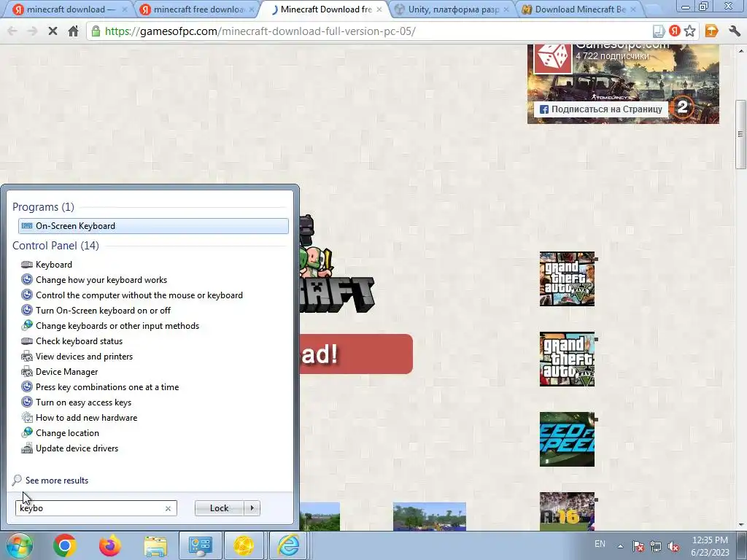Open Windows Explorer folder on taskbar

click(155, 545)
